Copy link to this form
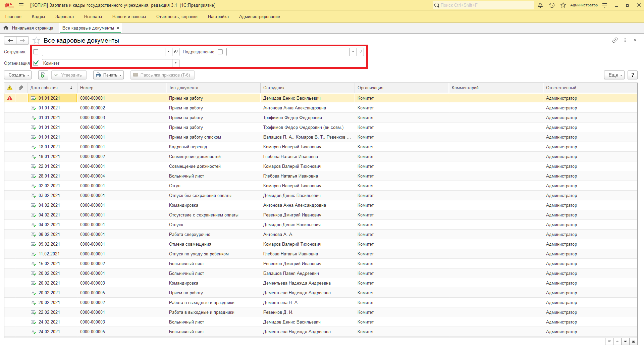This screenshot has height=346, width=644. 615,40
